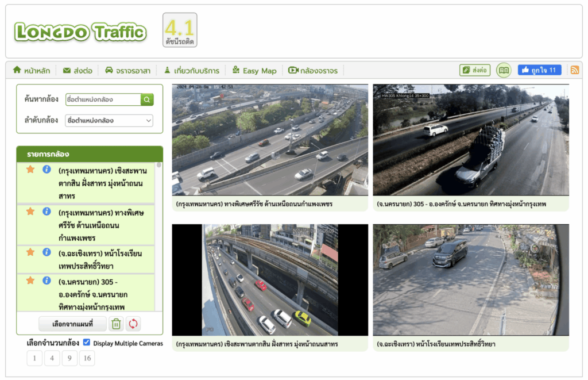Open เกี่ยวกับบริการ menu
The width and height of the screenshot is (588, 380).
coord(192,70)
